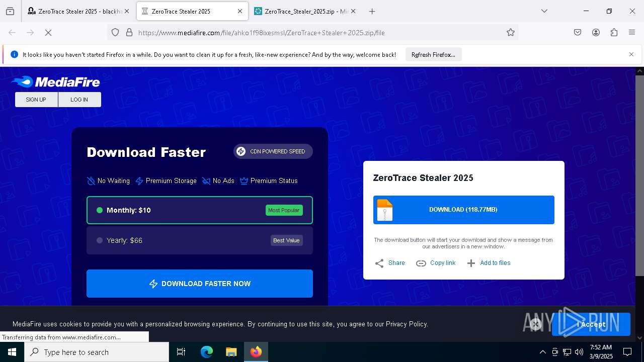Click the Firefox taskbar icon
644x362 pixels.
(256, 352)
